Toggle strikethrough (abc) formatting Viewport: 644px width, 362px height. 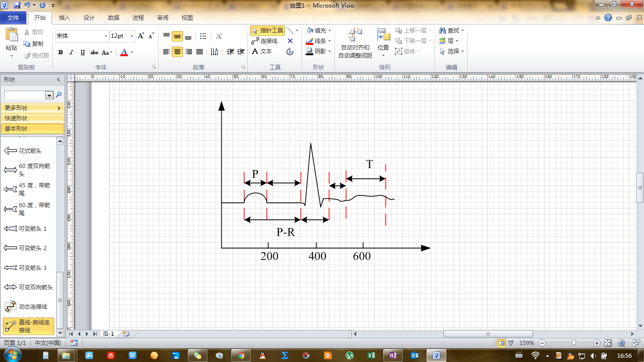94,52
